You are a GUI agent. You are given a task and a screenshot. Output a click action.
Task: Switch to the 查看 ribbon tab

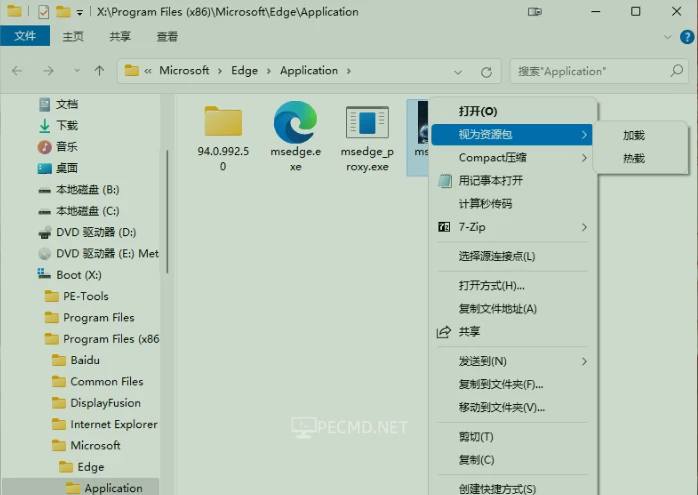click(x=167, y=37)
